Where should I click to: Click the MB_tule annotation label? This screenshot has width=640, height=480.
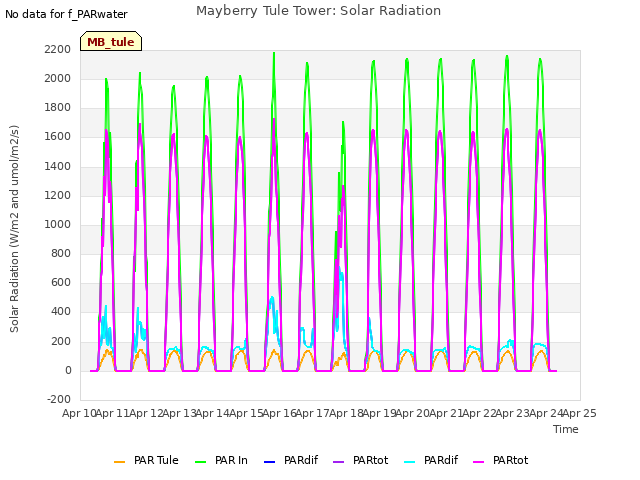click(111, 42)
